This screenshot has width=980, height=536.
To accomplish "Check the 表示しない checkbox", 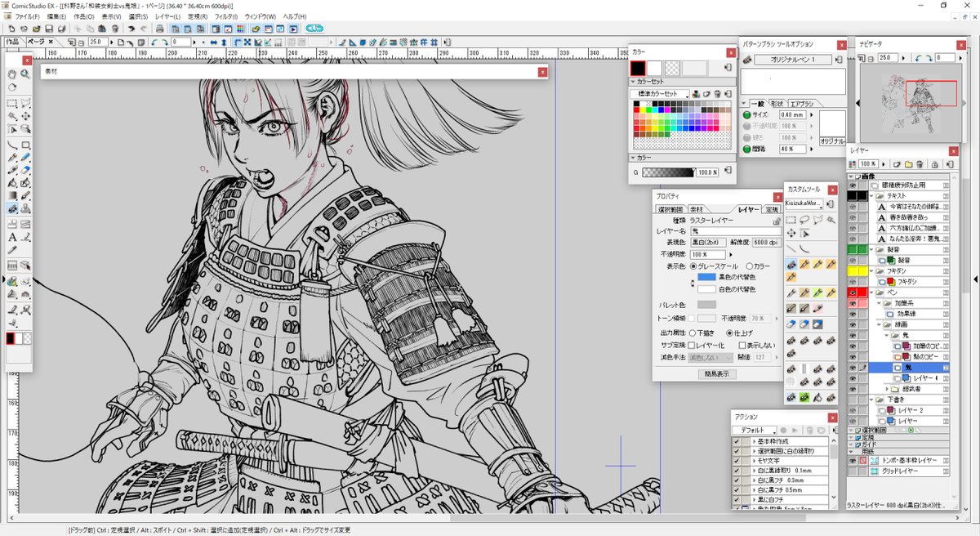I will [x=742, y=345].
